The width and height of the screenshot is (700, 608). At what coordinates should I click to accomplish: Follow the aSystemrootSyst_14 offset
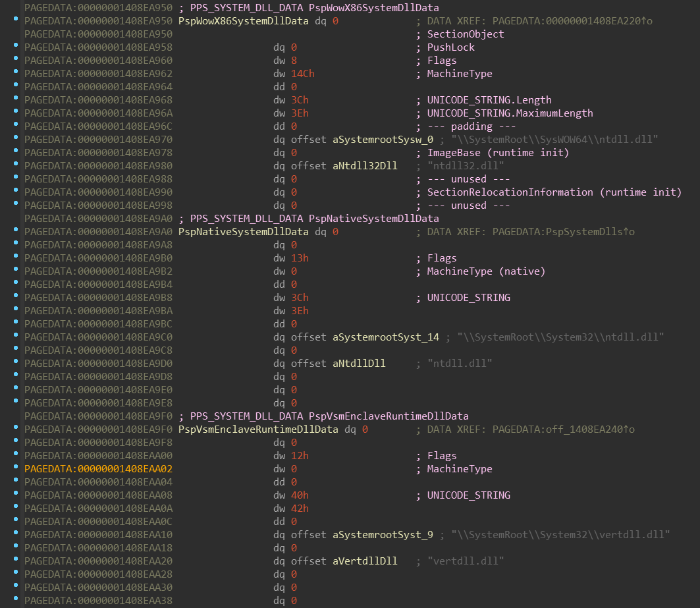pos(386,337)
